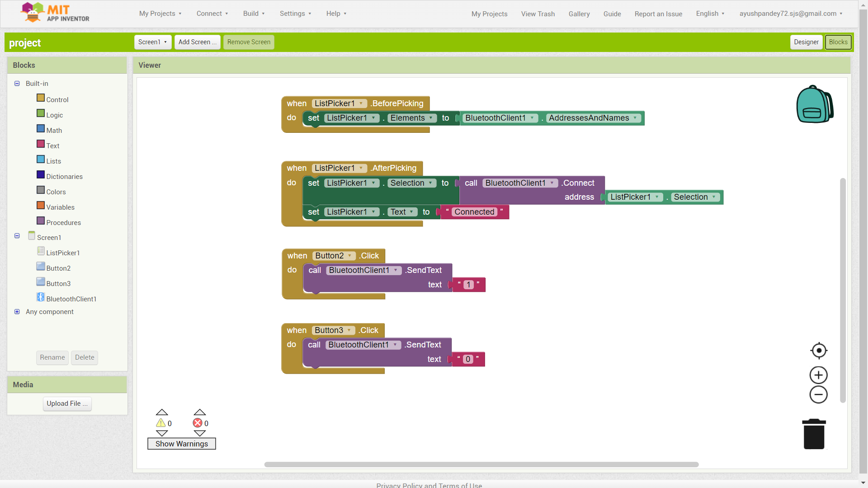Click the Add Screen button
This screenshot has height=488, width=868.
198,42
